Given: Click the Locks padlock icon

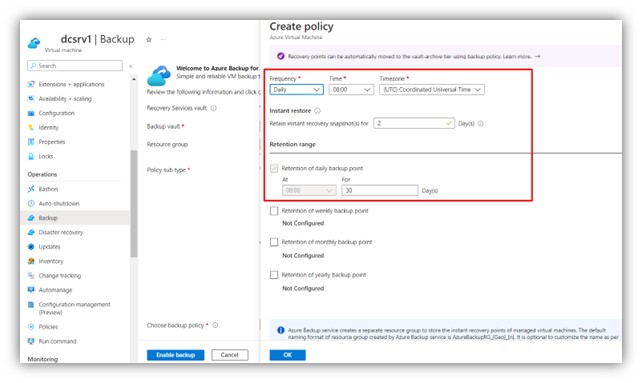Looking at the screenshot, I should [31, 156].
